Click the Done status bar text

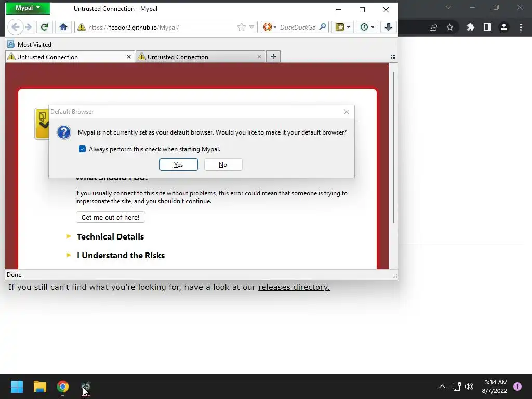click(x=14, y=275)
